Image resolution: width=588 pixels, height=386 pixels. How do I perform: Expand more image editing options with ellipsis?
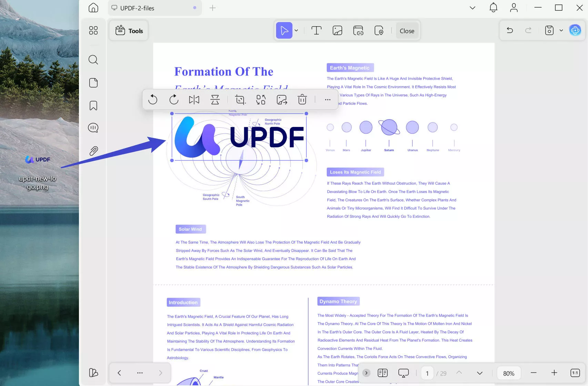[x=327, y=100]
